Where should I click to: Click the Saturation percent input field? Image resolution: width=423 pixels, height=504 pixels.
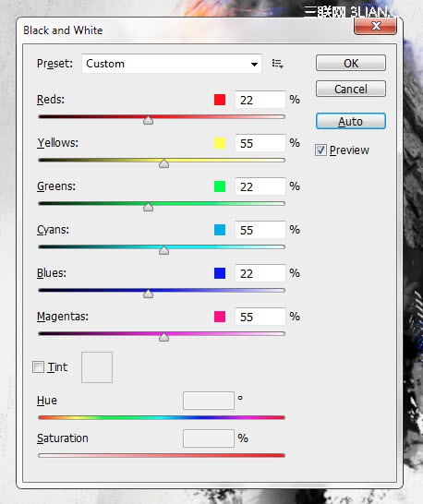coord(209,438)
